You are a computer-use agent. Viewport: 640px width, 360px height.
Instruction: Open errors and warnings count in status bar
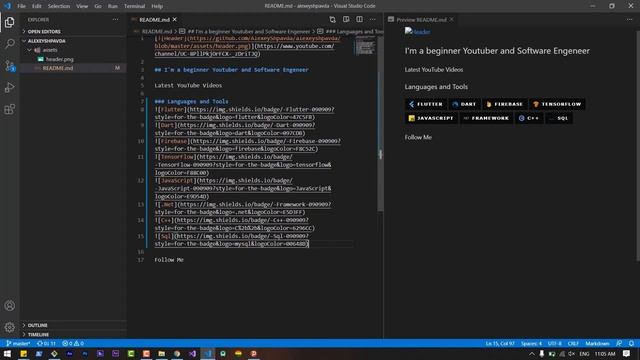point(73,343)
